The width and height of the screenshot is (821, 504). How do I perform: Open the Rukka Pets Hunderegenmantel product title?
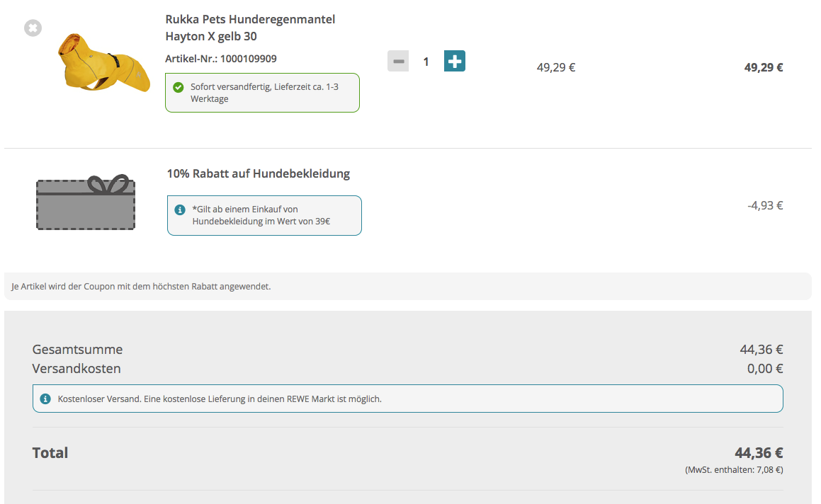(250, 28)
